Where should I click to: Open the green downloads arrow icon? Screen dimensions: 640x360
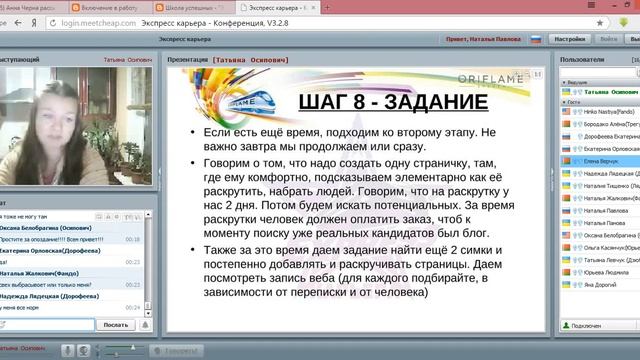[x=623, y=23]
